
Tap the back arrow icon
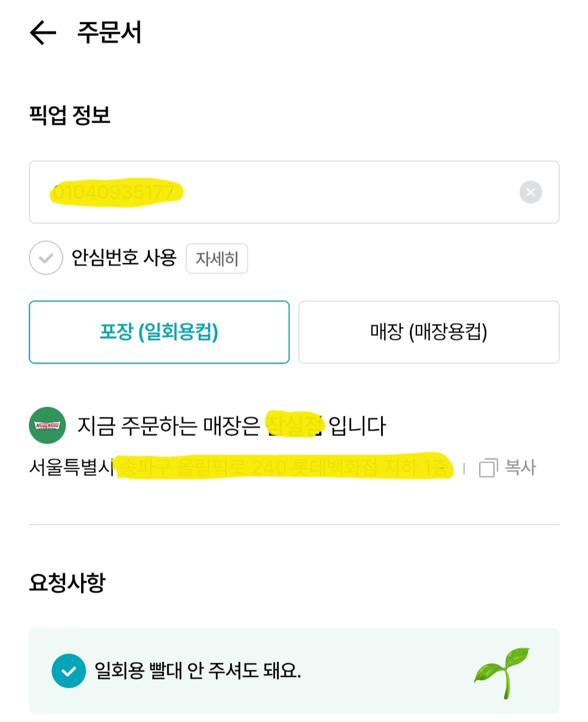click(43, 33)
